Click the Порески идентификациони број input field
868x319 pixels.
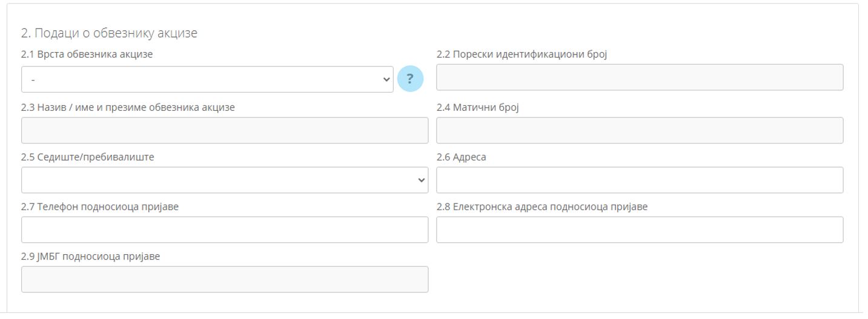[x=639, y=77]
